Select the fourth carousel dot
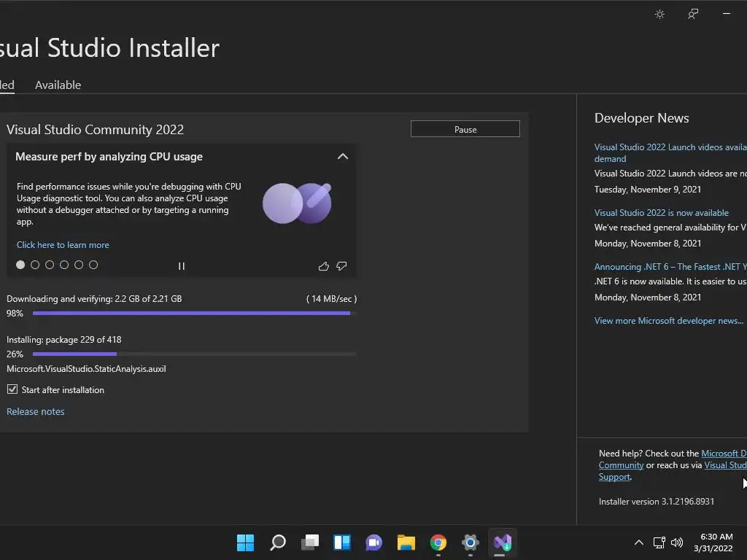The height and width of the screenshot is (560, 747). (64, 265)
